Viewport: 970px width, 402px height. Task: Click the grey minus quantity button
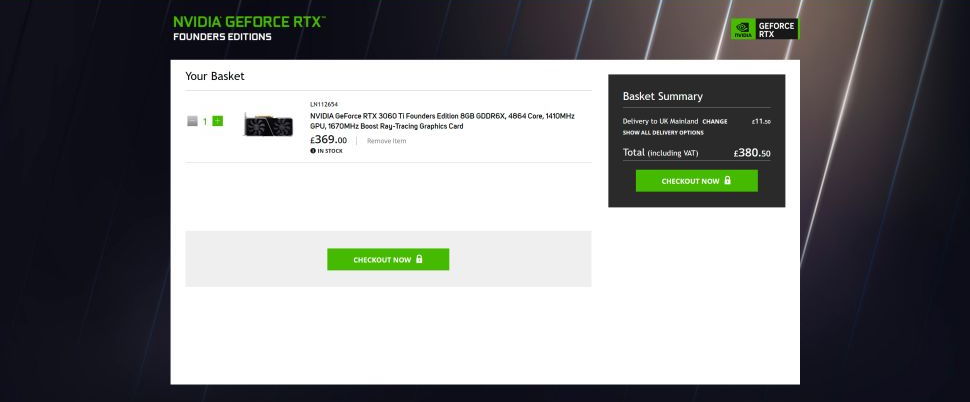[x=192, y=121]
